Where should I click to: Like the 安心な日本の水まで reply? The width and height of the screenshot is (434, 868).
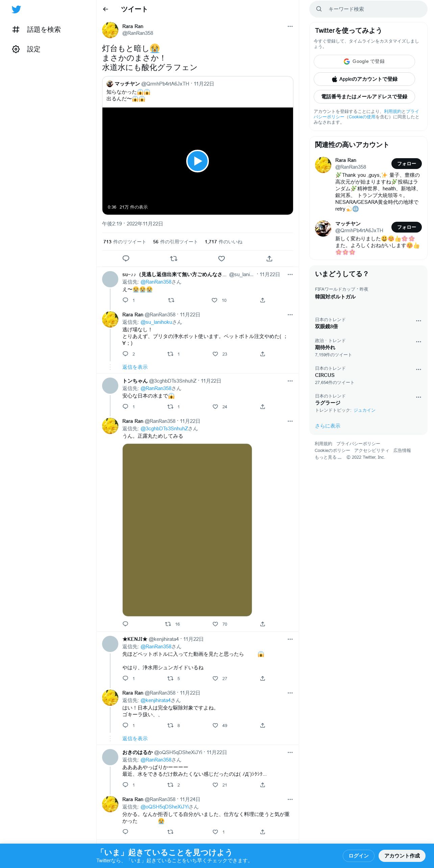(215, 407)
